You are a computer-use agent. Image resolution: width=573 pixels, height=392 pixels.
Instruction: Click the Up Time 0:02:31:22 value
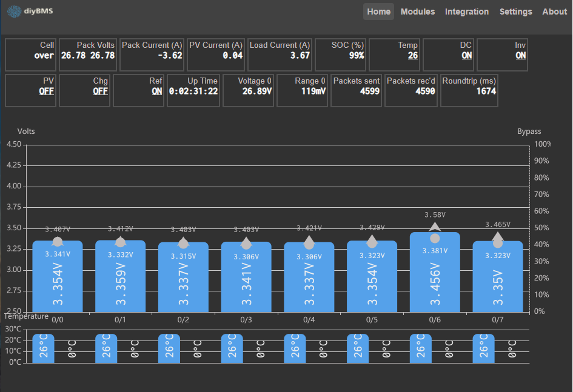(x=193, y=91)
